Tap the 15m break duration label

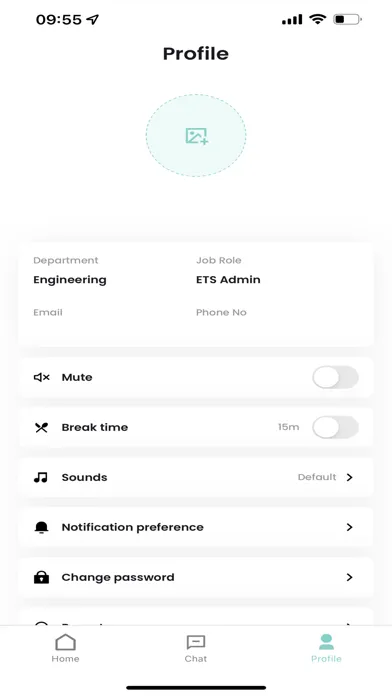coord(289,427)
